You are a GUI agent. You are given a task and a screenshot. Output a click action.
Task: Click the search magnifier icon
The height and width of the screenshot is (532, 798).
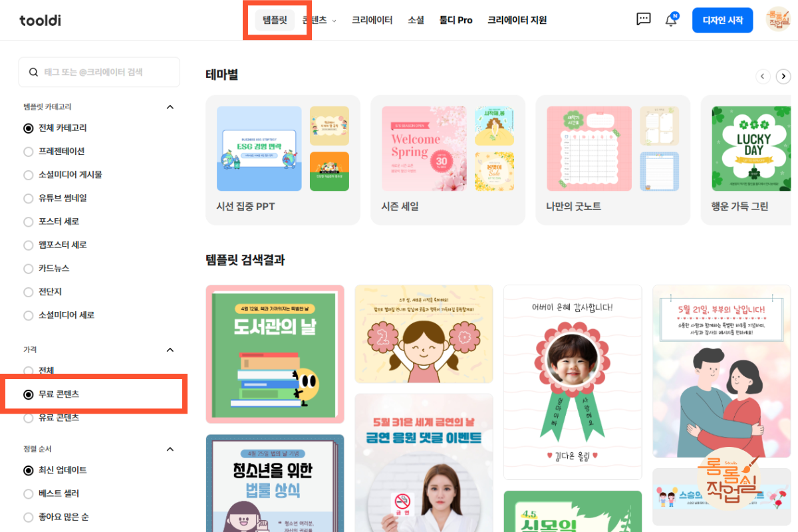[33, 72]
